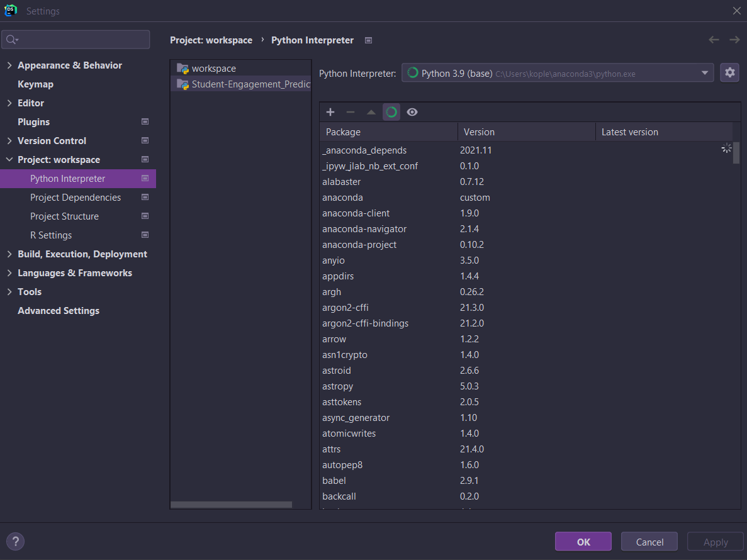Select the babel package row
This screenshot has width=747, height=560.
(526, 480)
